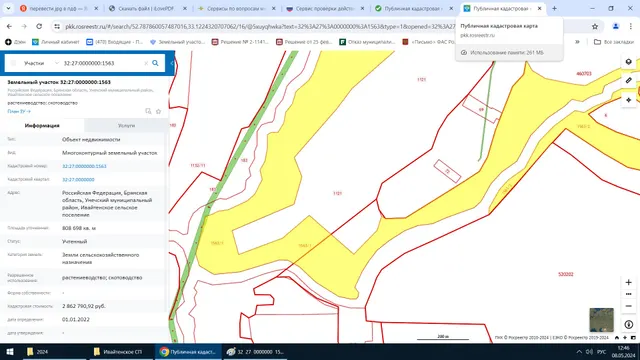Open the volume control in tray
Screen dimensions: 640x360
point(589,351)
